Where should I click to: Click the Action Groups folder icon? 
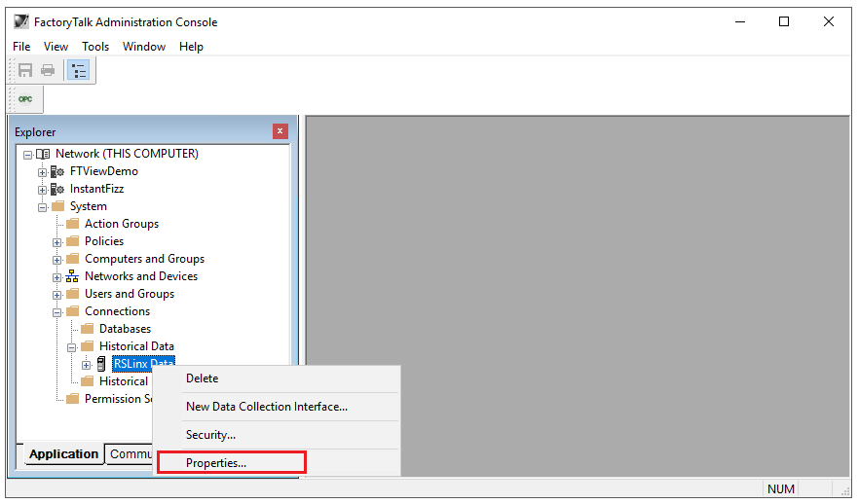(x=72, y=223)
